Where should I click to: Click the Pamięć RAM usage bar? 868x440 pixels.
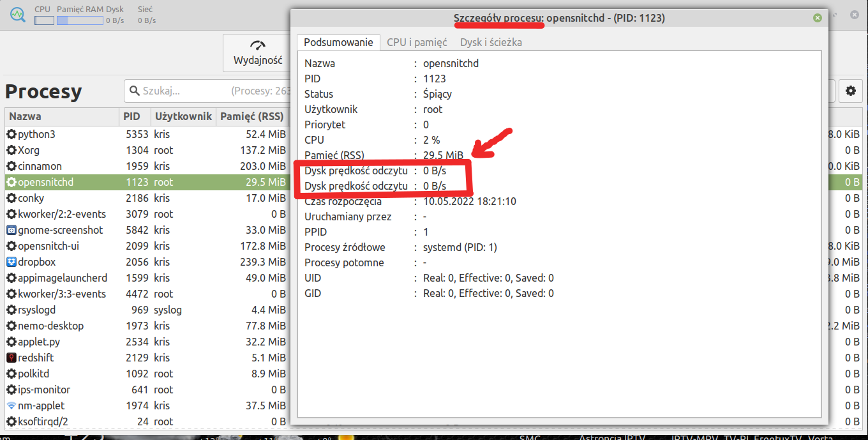pyautogui.click(x=80, y=20)
